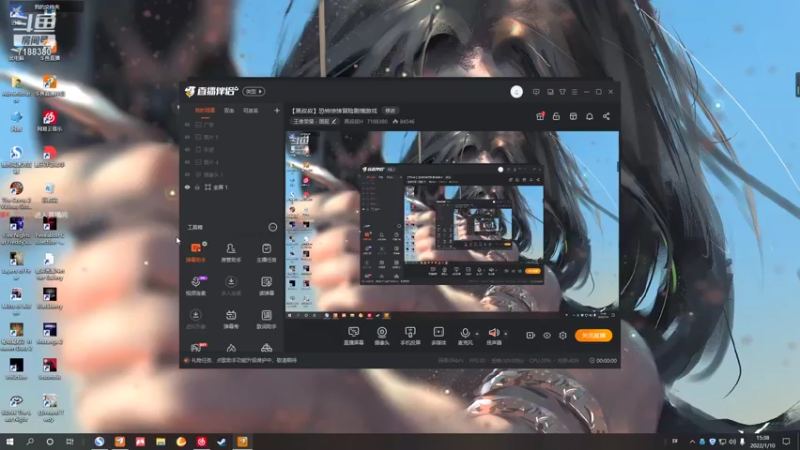Open NetEase Music from the taskbar
Viewport: 800px width, 450px height.
point(202,441)
